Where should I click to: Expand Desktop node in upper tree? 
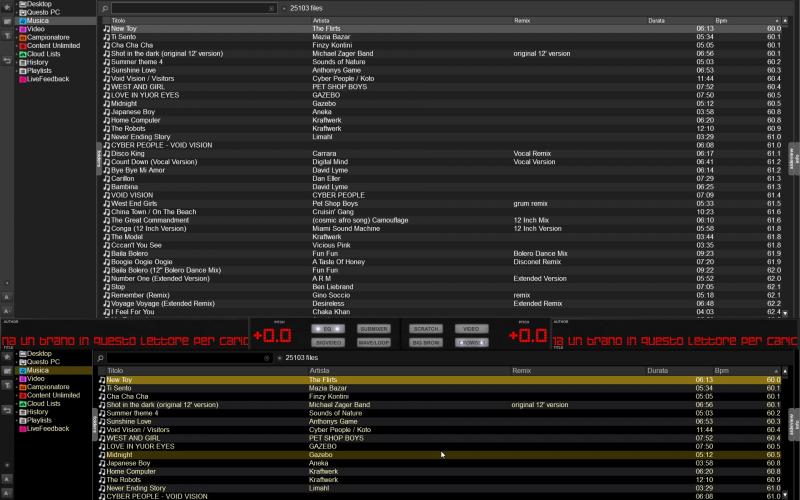[x=16, y=4]
